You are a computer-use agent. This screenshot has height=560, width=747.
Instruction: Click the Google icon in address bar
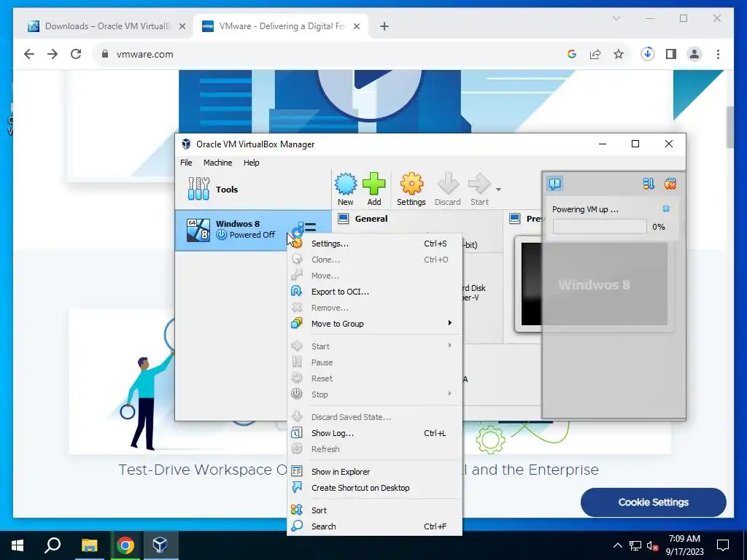[x=572, y=54]
